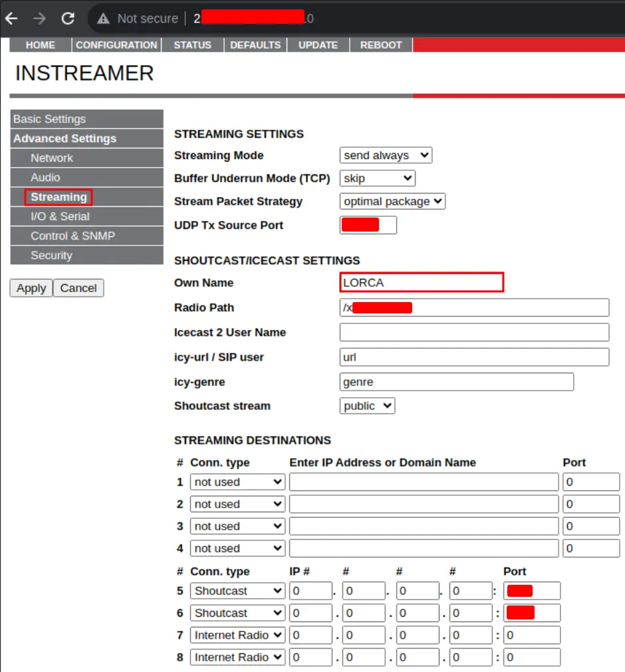Open the UPDATE tab
The image size is (625, 672).
[318, 45]
